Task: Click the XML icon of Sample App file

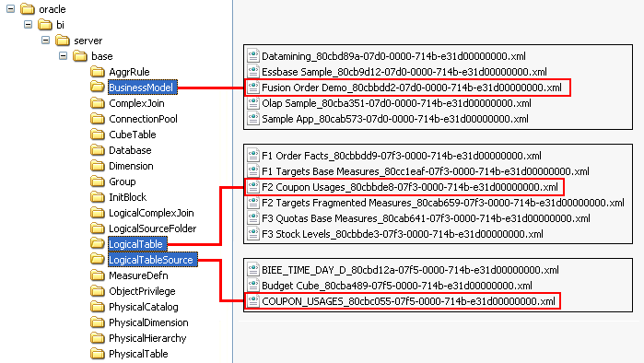Action: click(253, 119)
